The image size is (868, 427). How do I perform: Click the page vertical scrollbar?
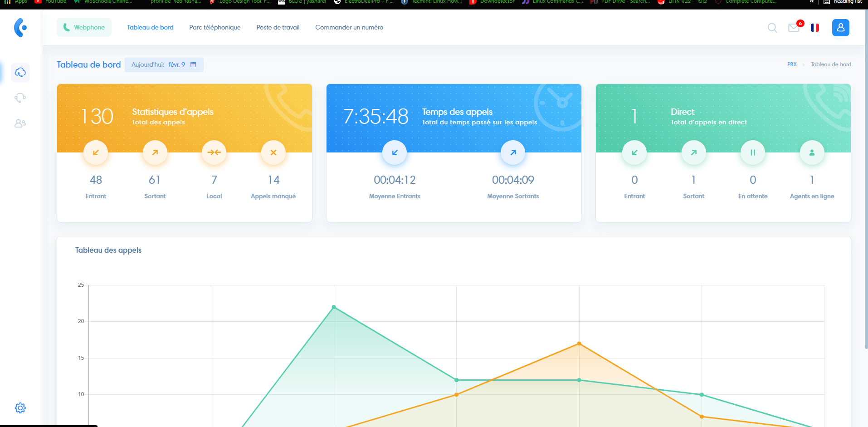click(866, 182)
